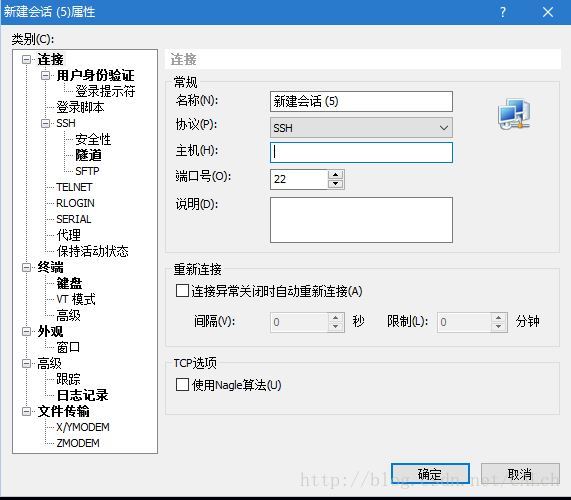Collapse the 高级 category tree node
This screenshot has width=571, height=500.
click(26, 363)
